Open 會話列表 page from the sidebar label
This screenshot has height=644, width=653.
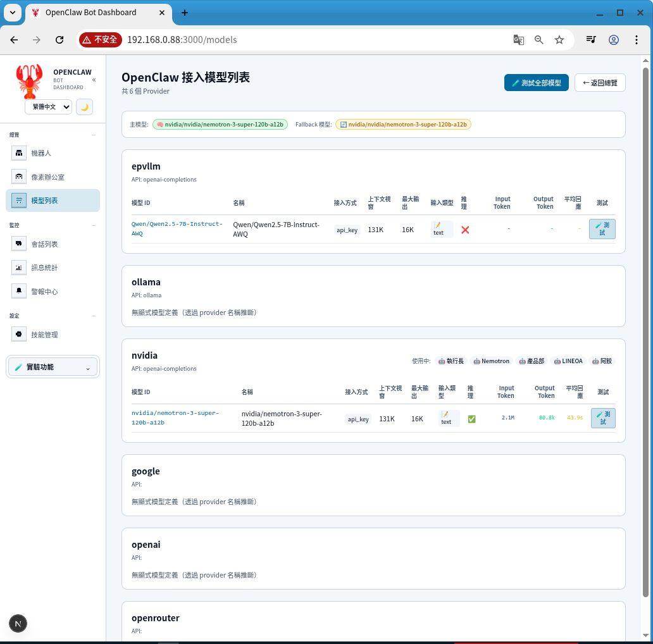(44, 244)
